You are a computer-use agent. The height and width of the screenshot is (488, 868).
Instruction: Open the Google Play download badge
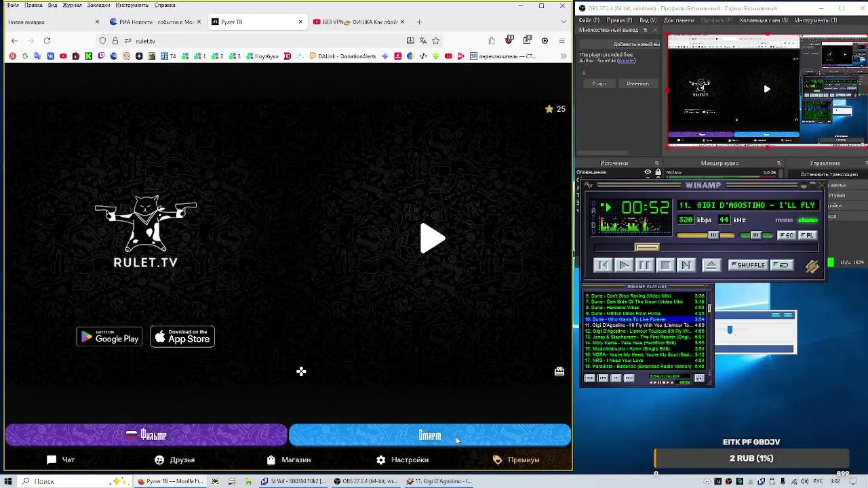click(x=109, y=337)
